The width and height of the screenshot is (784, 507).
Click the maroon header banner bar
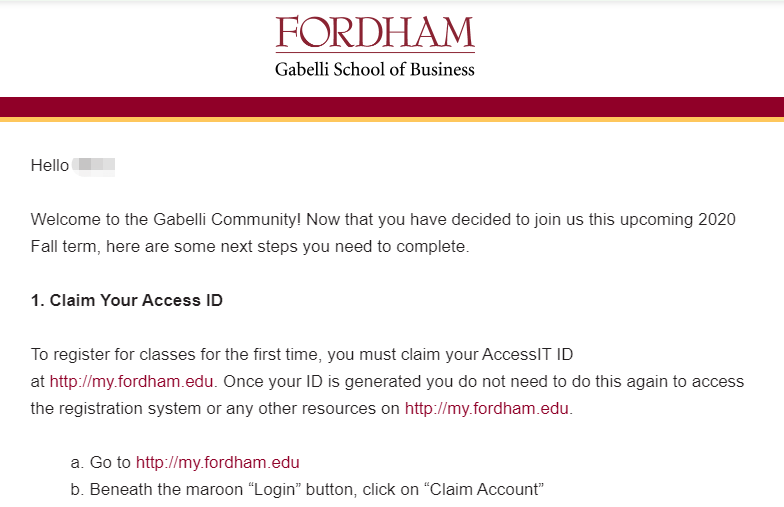coord(392,107)
